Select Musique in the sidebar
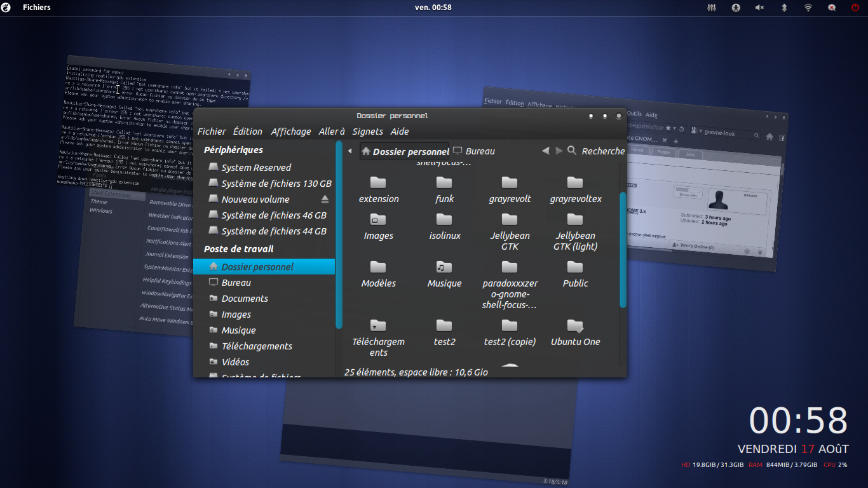Screen dimensions: 868x488 [264, 330]
